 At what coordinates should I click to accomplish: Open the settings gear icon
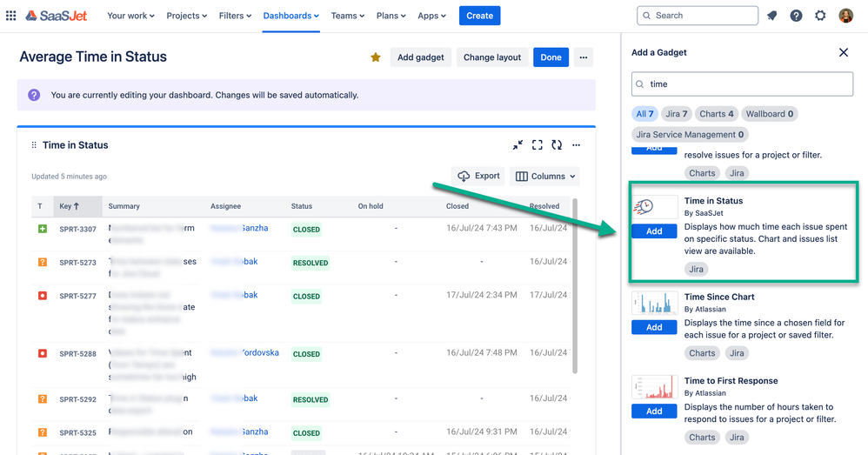820,16
